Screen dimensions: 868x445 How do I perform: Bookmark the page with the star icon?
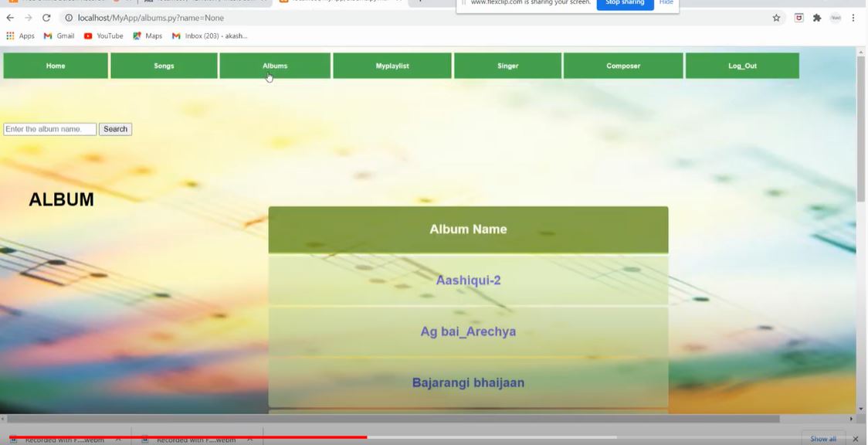click(x=776, y=17)
